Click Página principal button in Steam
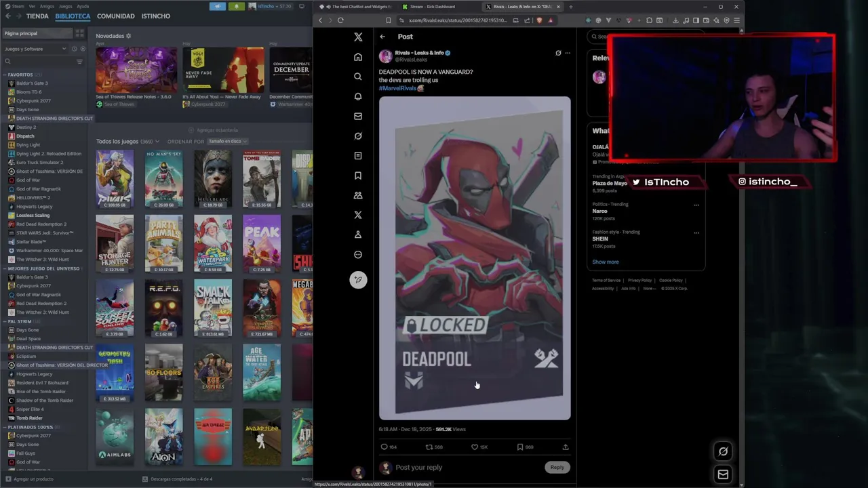 tap(37, 33)
